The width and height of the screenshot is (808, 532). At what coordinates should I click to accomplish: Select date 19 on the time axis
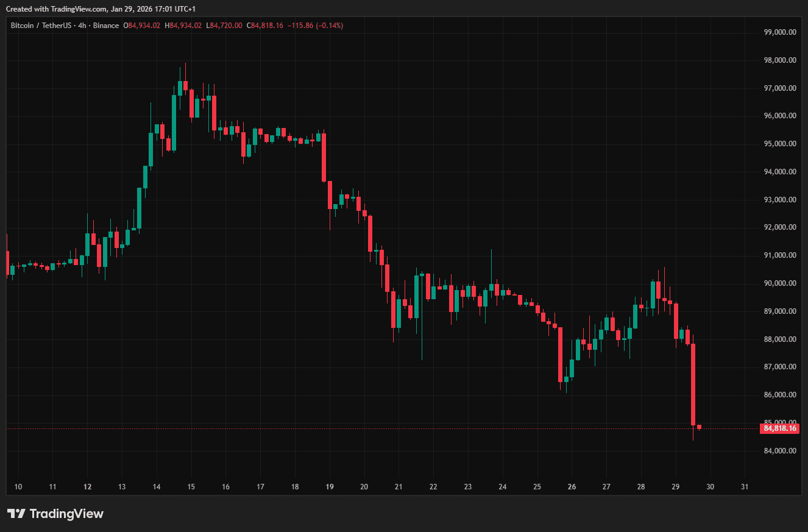pyautogui.click(x=330, y=487)
